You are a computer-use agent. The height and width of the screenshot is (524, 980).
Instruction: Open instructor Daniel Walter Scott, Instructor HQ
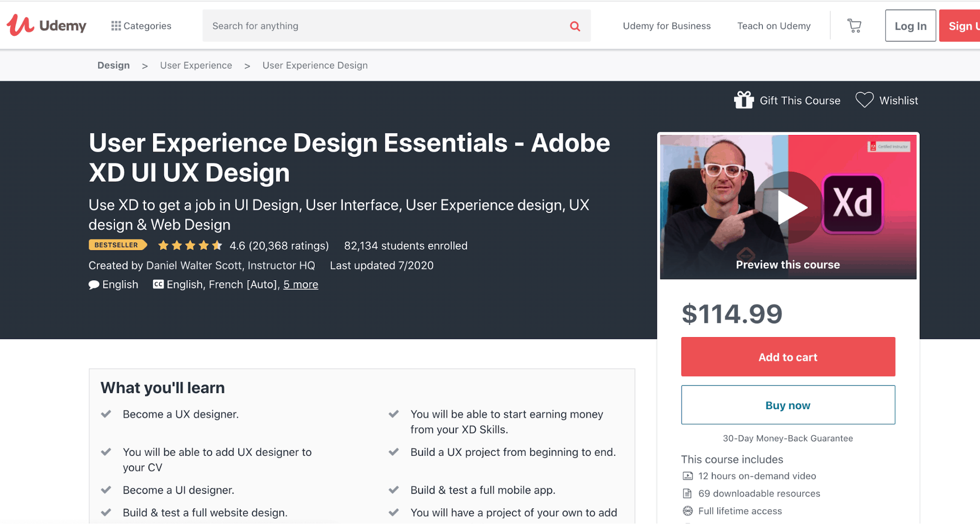tap(230, 265)
